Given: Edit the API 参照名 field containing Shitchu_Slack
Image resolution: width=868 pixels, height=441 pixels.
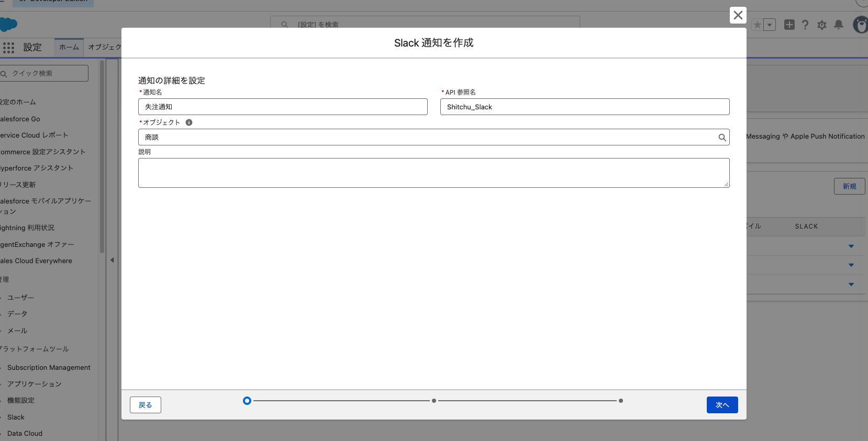Looking at the screenshot, I should [x=585, y=107].
